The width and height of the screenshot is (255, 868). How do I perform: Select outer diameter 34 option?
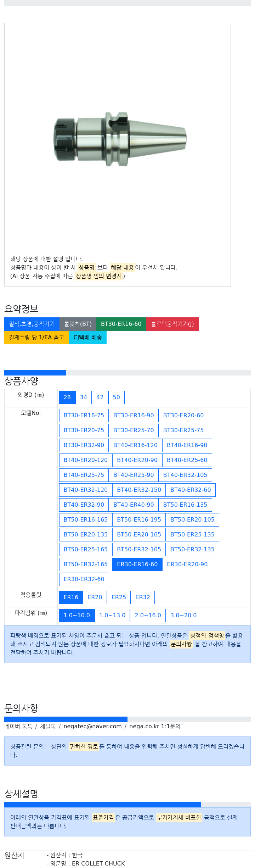pyautogui.click(x=84, y=397)
